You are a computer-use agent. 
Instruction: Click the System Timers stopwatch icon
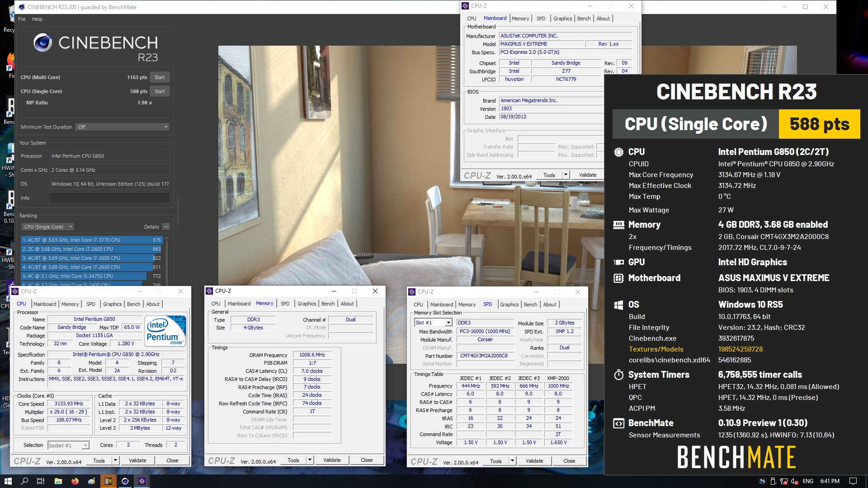pyautogui.click(x=618, y=375)
